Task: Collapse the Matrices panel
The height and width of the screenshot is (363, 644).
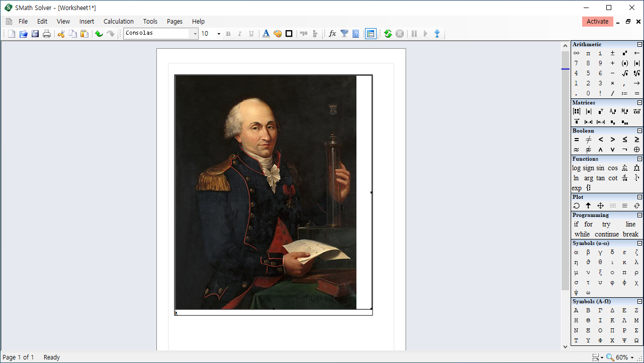Action: click(x=639, y=103)
